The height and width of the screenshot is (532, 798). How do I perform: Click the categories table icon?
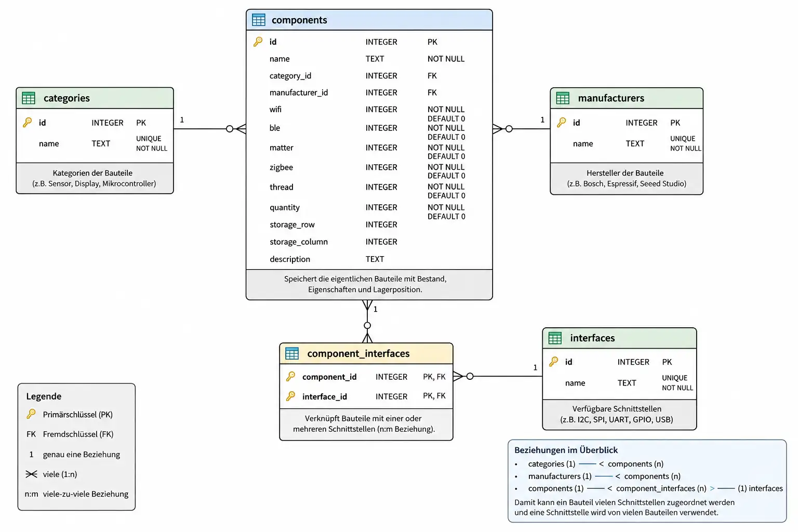29,98
